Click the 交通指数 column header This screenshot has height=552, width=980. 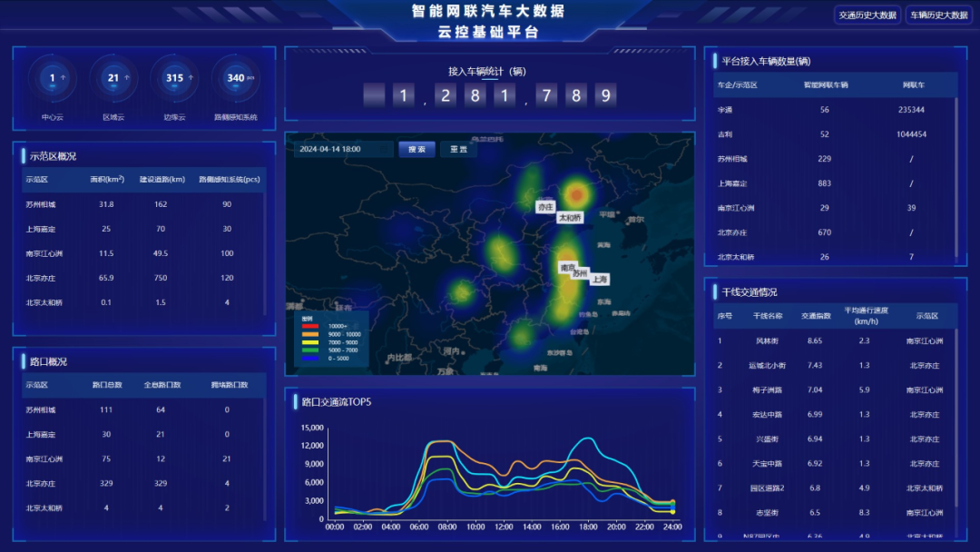point(814,316)
